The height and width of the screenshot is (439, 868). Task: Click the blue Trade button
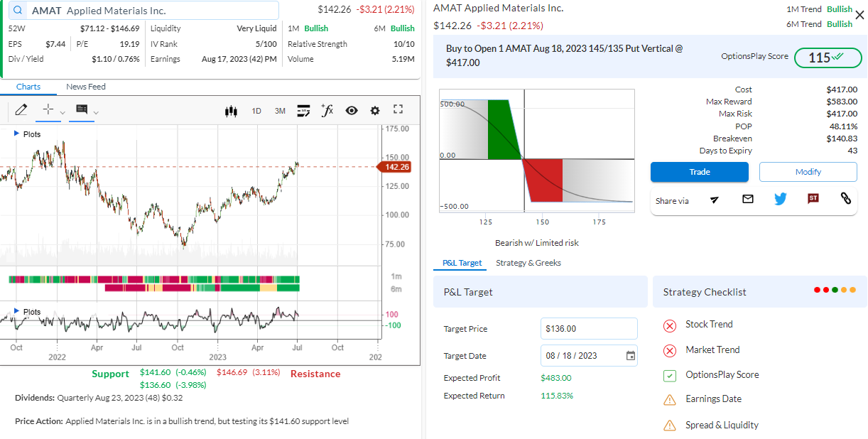[x=700, y=172]
